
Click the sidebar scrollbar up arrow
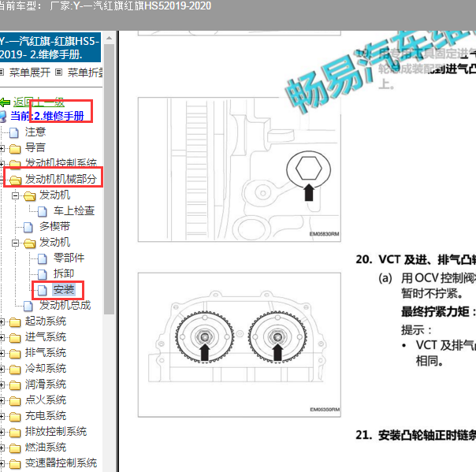[x=110, y=39]
